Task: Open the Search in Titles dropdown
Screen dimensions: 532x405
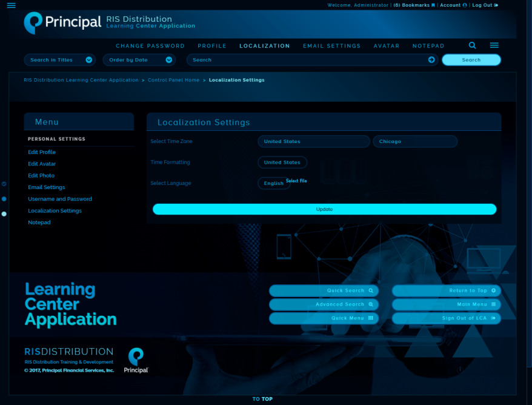Action: click(60, 60)
